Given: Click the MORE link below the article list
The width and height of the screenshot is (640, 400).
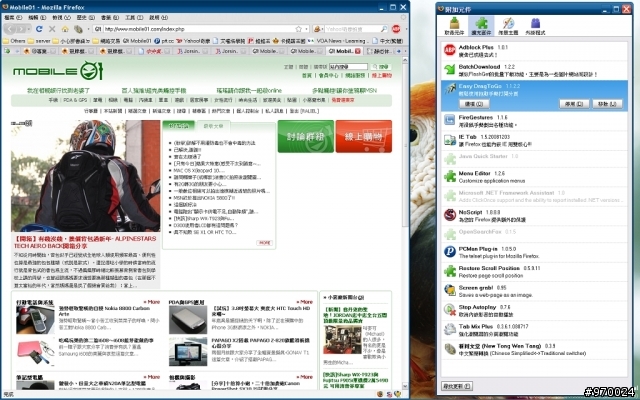Looking at the screenshot, I should tap(264, 243).
